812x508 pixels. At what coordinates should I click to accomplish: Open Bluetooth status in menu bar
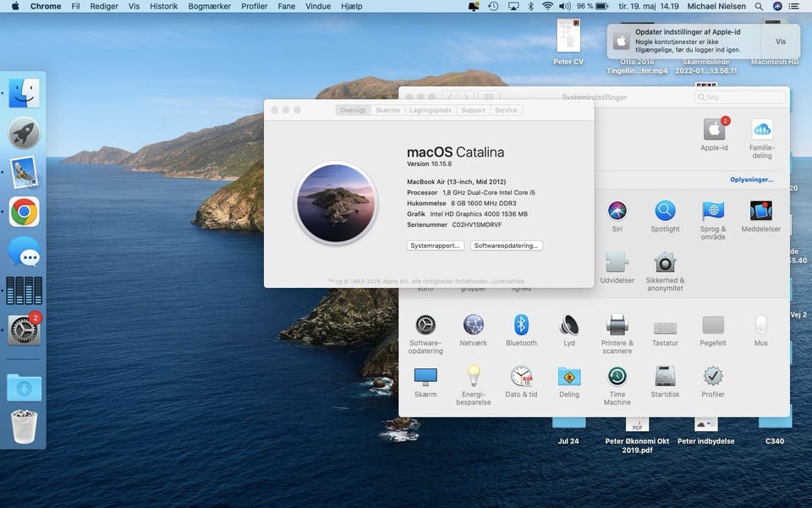(x=531, y=6)
